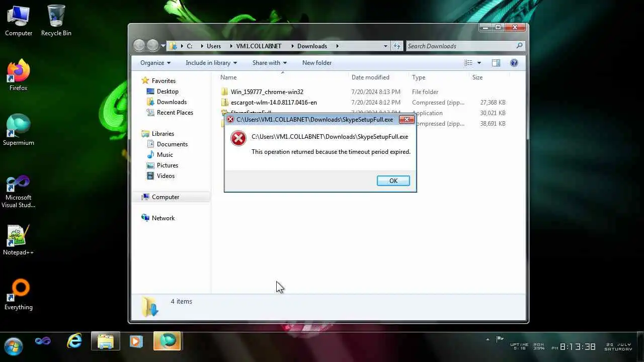Sort files by Name column
The height and width of the screenshot is (362, 644).
[282, 77]
